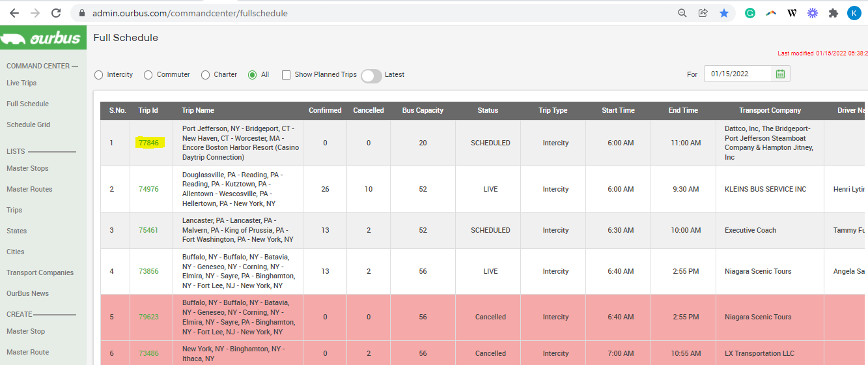This screenshot has width=868, height=365.
Task: Click the browser forward arrow
Action: click(x=35, y=13)
